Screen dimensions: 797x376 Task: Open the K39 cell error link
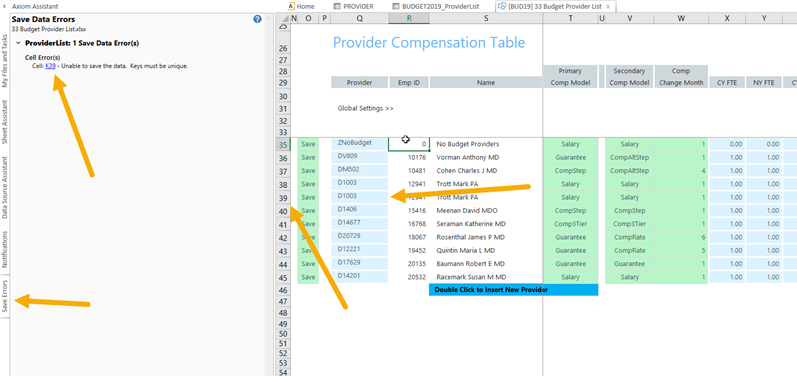pos(50,66)
